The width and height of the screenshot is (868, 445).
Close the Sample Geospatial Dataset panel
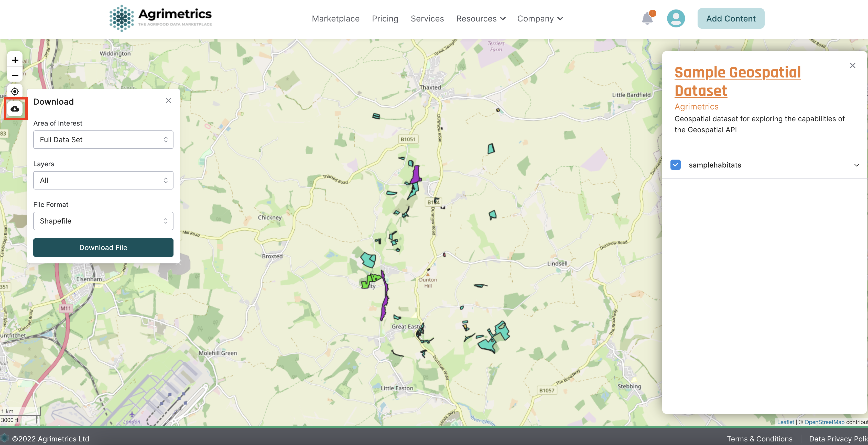(x=852, y=65)
